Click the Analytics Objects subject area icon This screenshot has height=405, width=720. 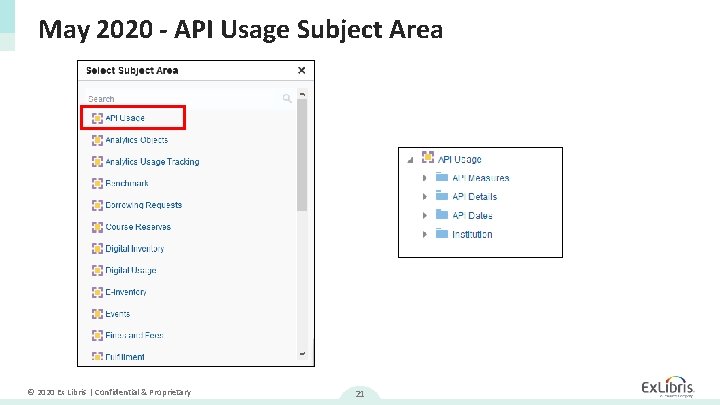click(97, 140)
